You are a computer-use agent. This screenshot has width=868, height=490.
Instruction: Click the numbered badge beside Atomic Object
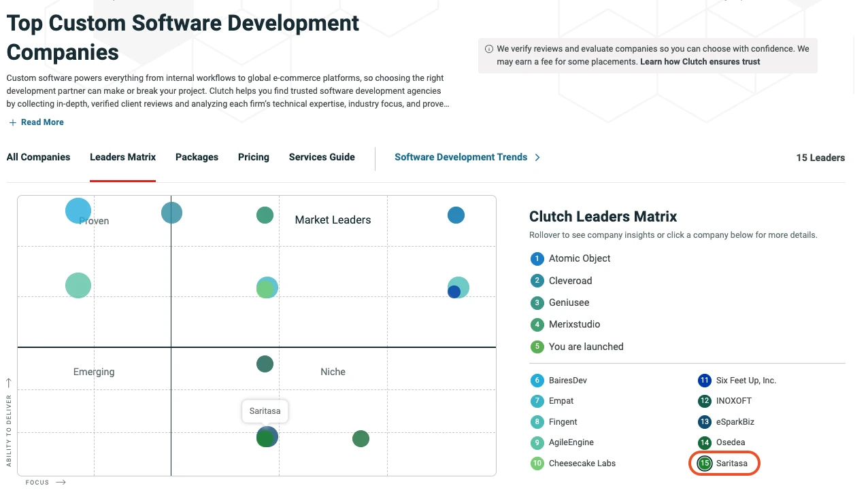[x=537, y=258]
